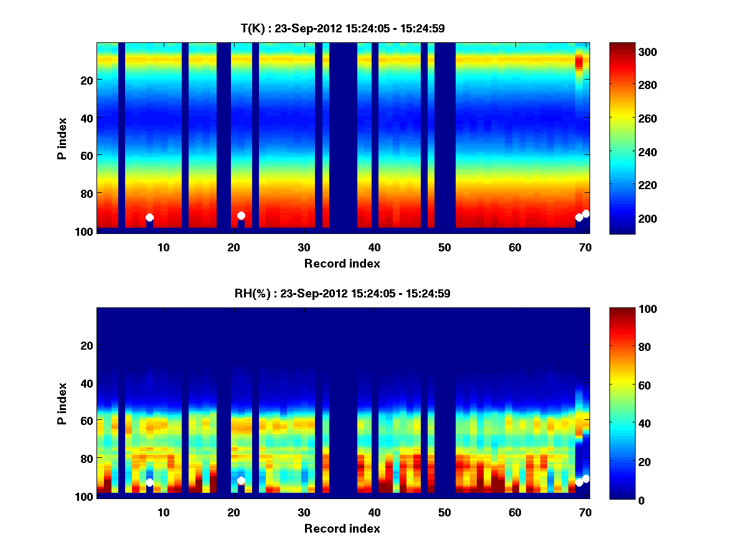This screenshot has height=560, width=747.
Task: Click the RH(%) plot title
Action: point(342,294)
